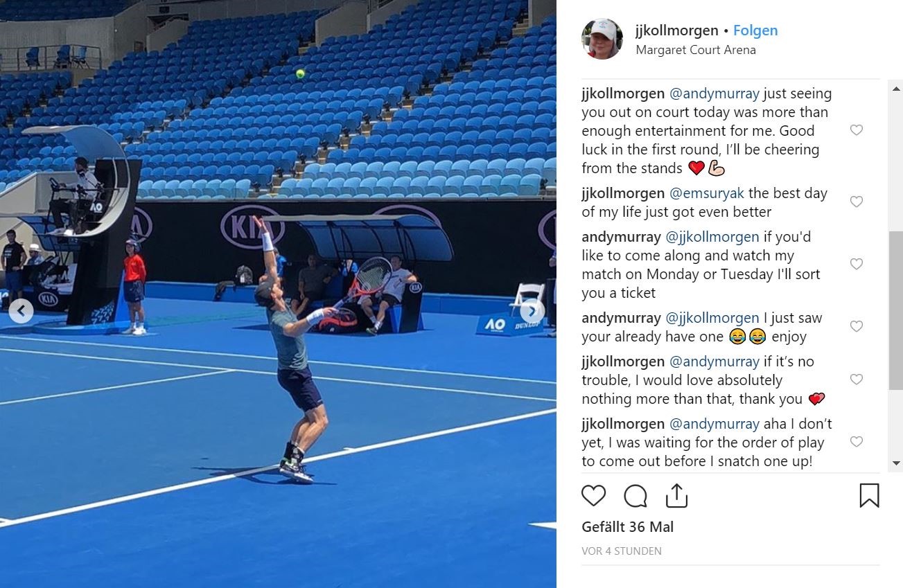Click 'Gefällt 36 Mal' likes count
Viewport: 903px width, 588px height.
pos(628,527)
